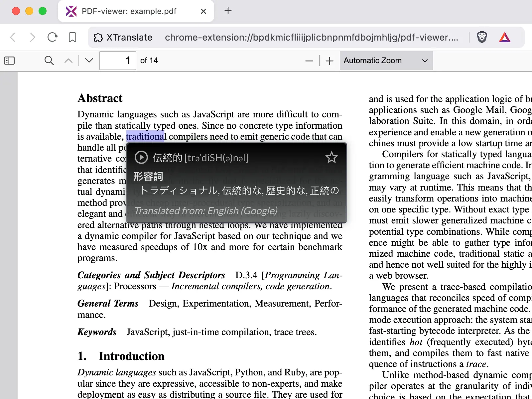532x399 pixels.
Task: Go to the previous page with up chevron
Action: point(68,61)
